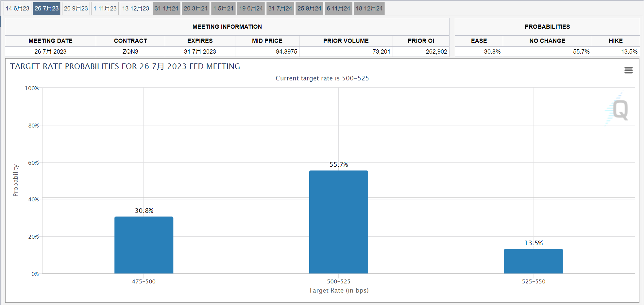Select the 1 5月24 meeting tab

click(223, 8)
